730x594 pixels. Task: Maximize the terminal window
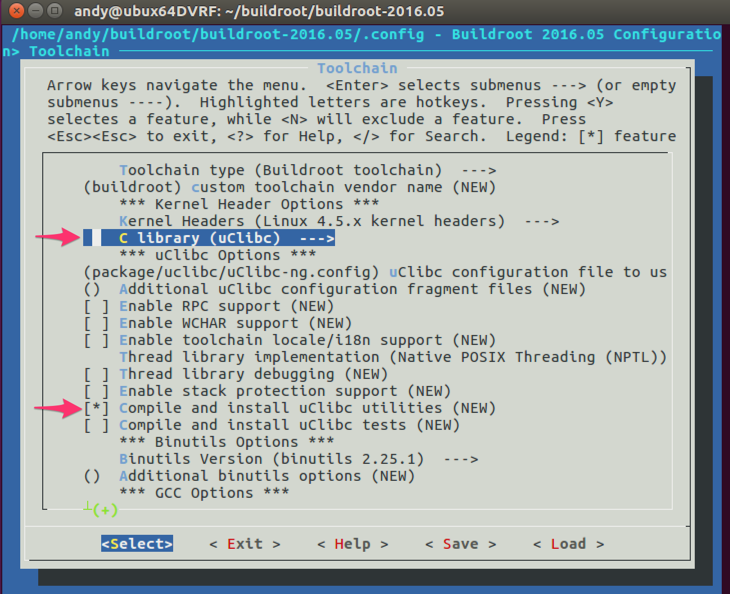pos(54,10)
